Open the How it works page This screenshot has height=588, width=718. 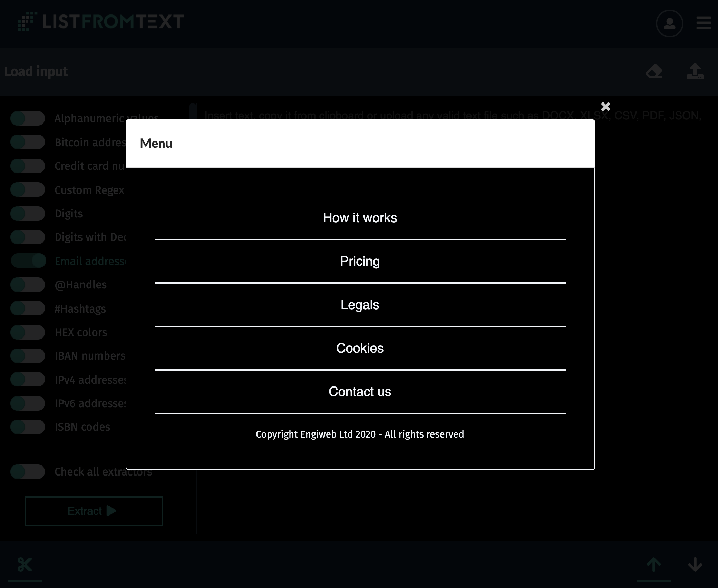point(360,218)
